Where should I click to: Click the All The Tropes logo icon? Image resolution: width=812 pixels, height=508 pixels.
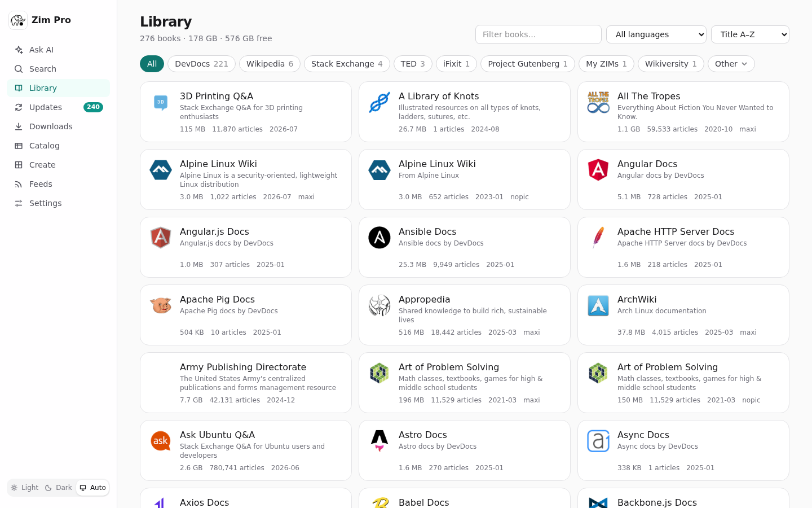click(598, 102)
